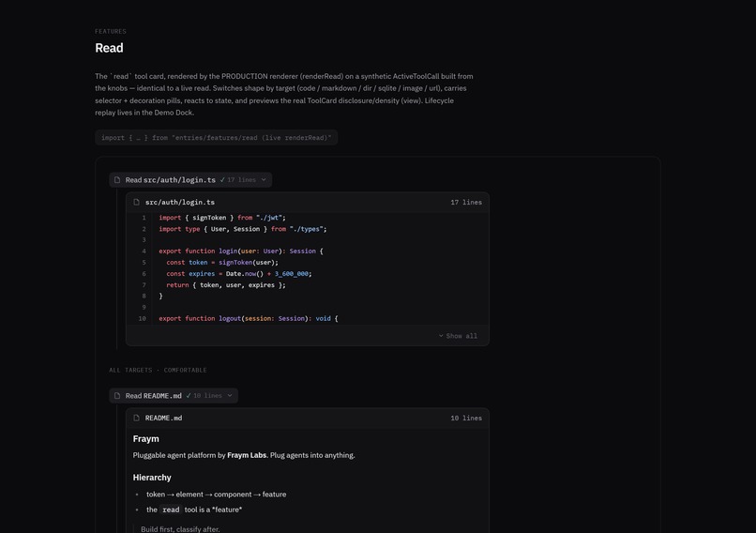The height and width of the screenshot is (533, 756).
Task: Click the return { token, user, expires } line
Action: point(226,285)
